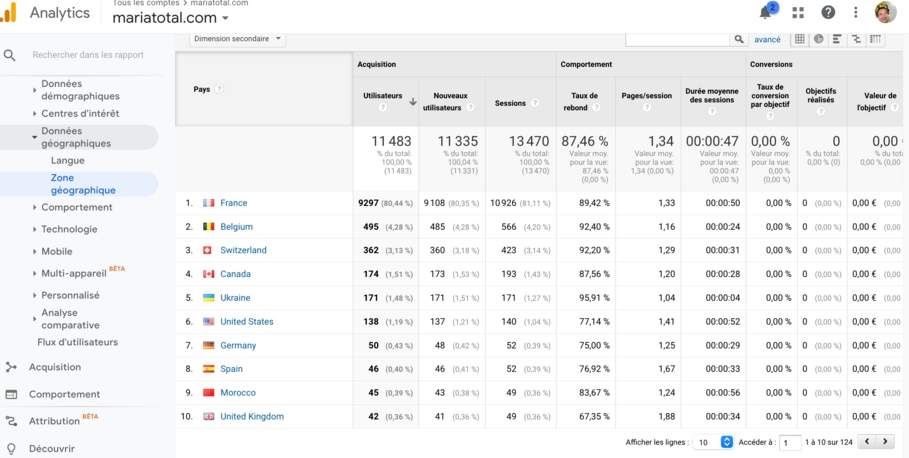Open the Acquisition section in the sidebar
The width and height of the screenshot is (909, 458).
(55, 367)
